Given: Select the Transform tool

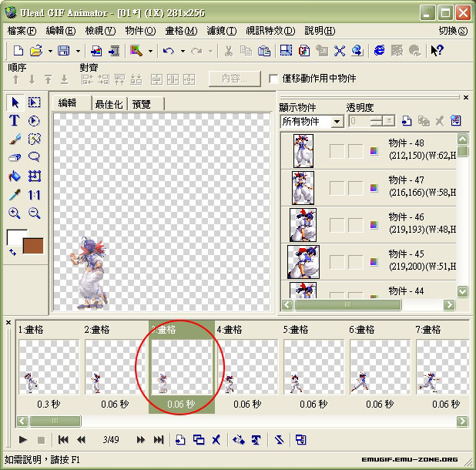Looking at the screenshot, I should click(35, 176).
